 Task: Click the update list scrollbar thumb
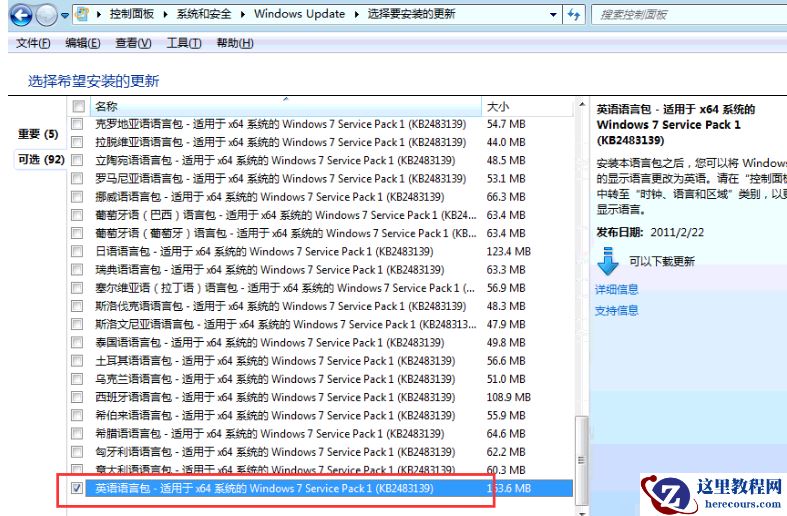tap(581, 460)
